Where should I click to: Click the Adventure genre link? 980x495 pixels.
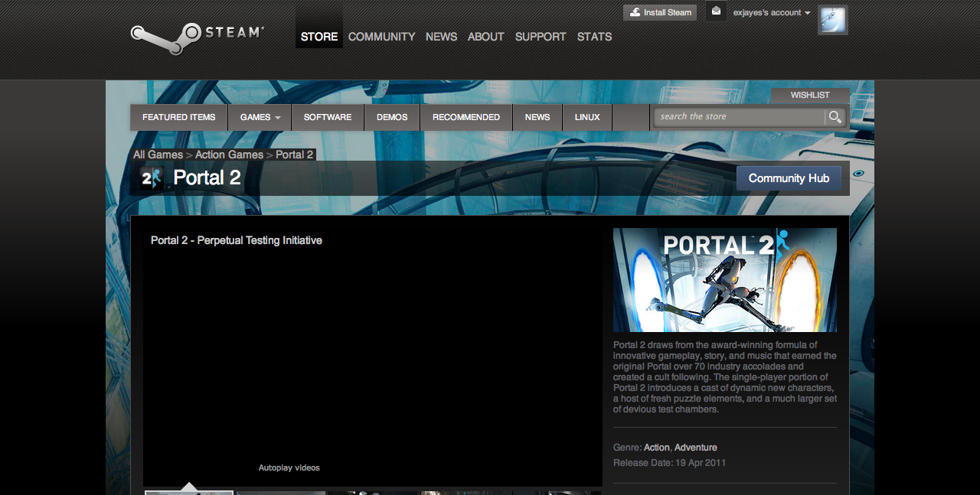click(696, 448)
